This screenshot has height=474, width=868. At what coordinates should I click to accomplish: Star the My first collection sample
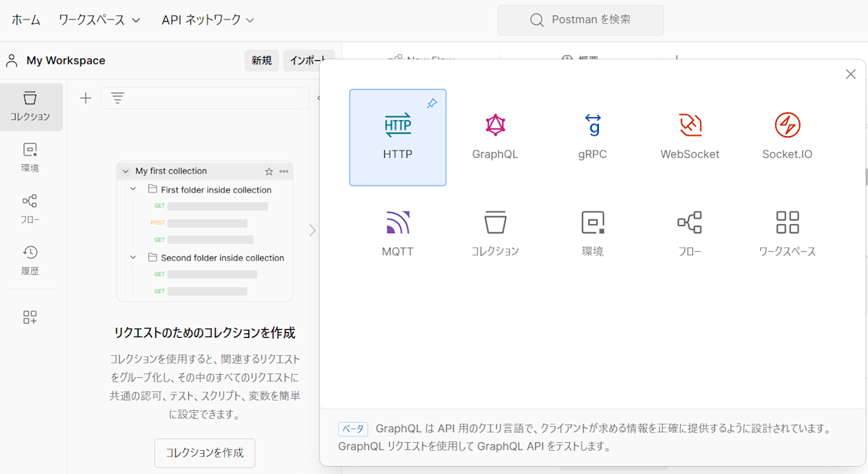coord(269,172)
